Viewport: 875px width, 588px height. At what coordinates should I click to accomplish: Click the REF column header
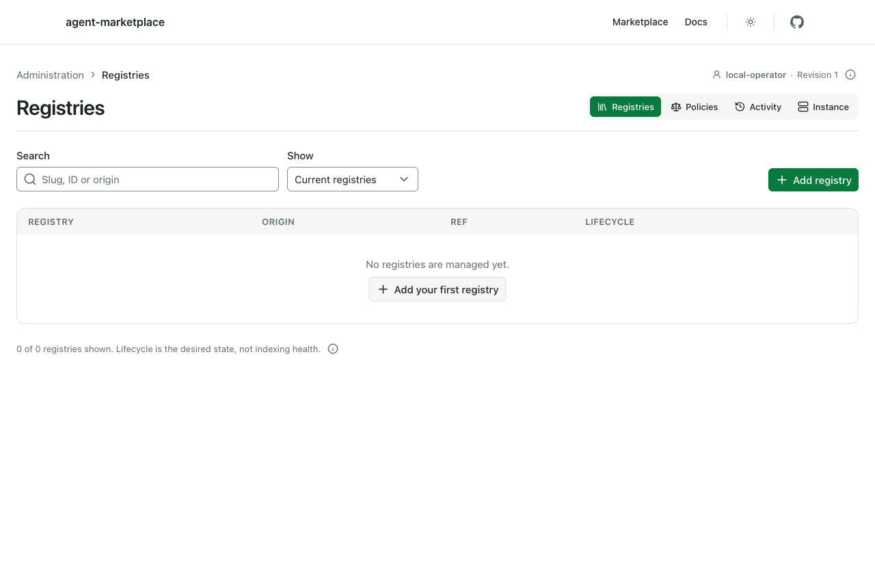tap(459, 222)
